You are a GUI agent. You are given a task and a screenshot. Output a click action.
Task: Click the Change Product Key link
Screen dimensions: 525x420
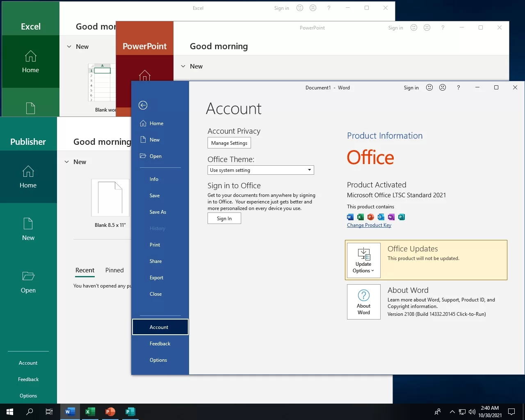(x=369, y=225)
